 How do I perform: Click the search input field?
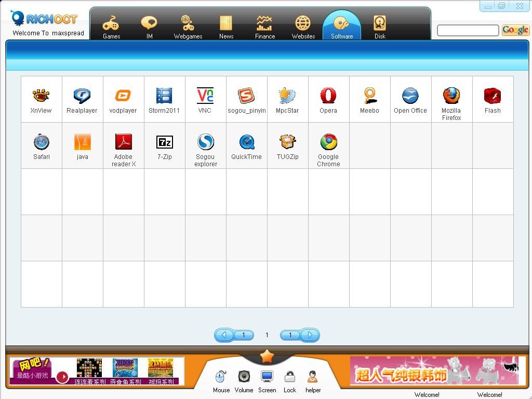point(468,31)
